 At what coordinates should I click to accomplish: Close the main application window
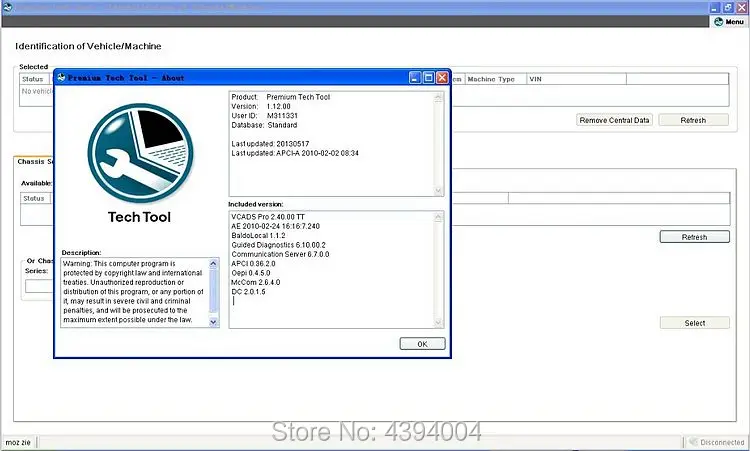(741, 7)
